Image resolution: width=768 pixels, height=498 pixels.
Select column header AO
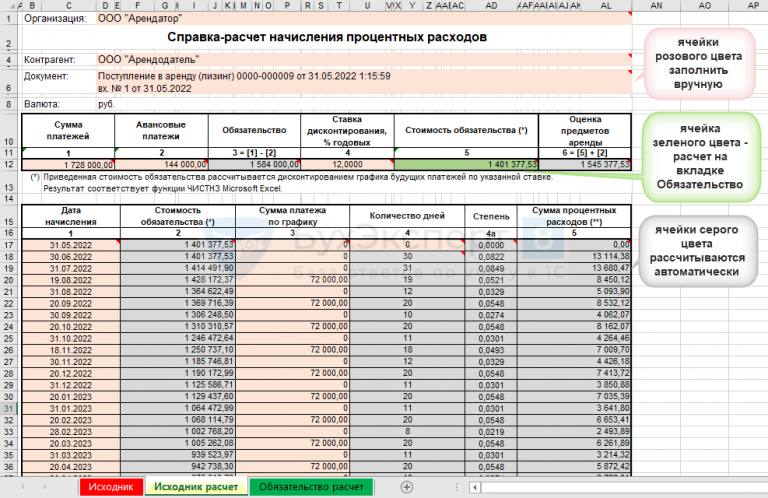tap(704, 5)
